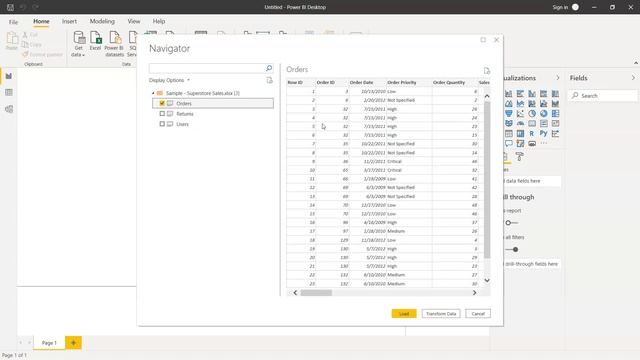Select the KPI visualization icon

click(x=555, y=124)
